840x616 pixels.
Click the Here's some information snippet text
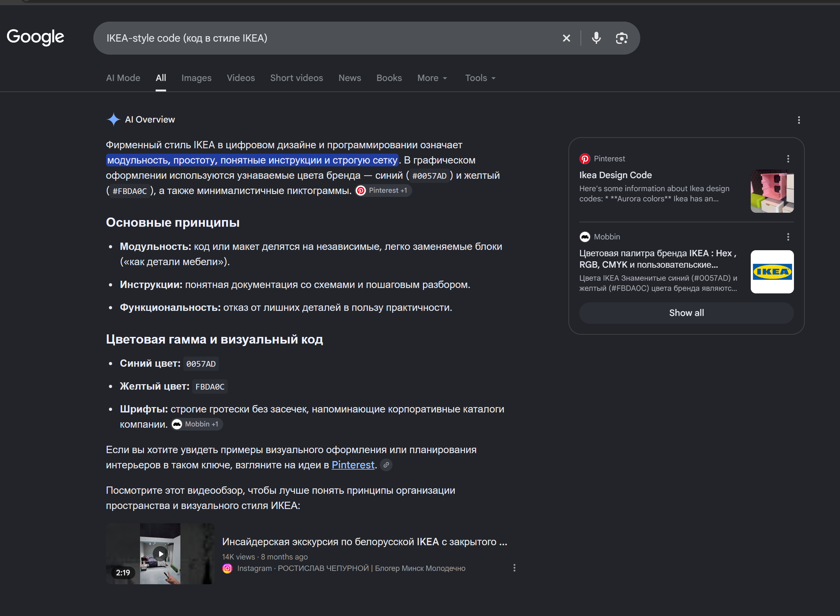[654, 194]
